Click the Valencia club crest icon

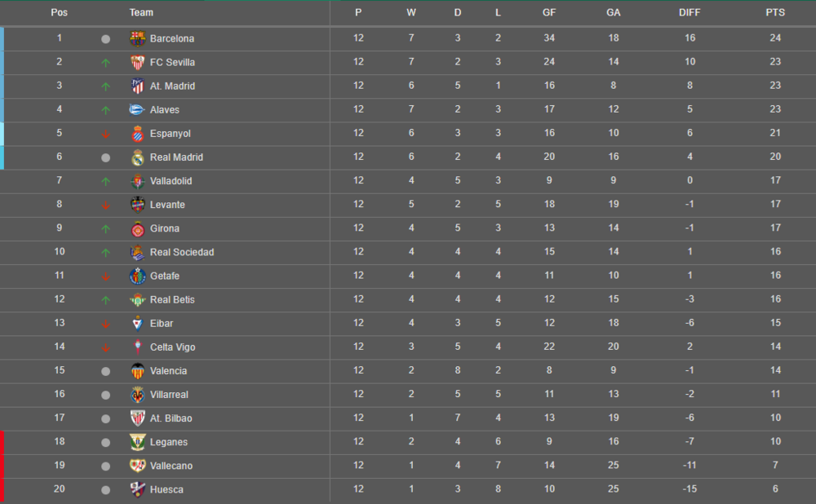[x=137, y=371]
